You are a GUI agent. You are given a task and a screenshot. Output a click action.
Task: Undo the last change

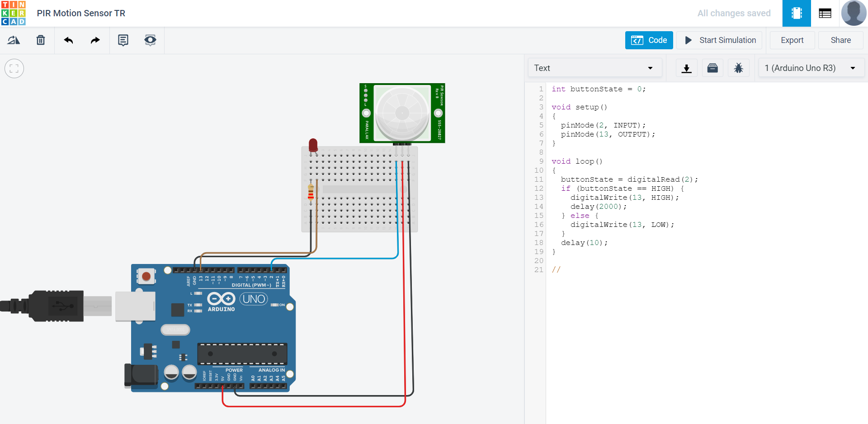click(x=68, y=40)
